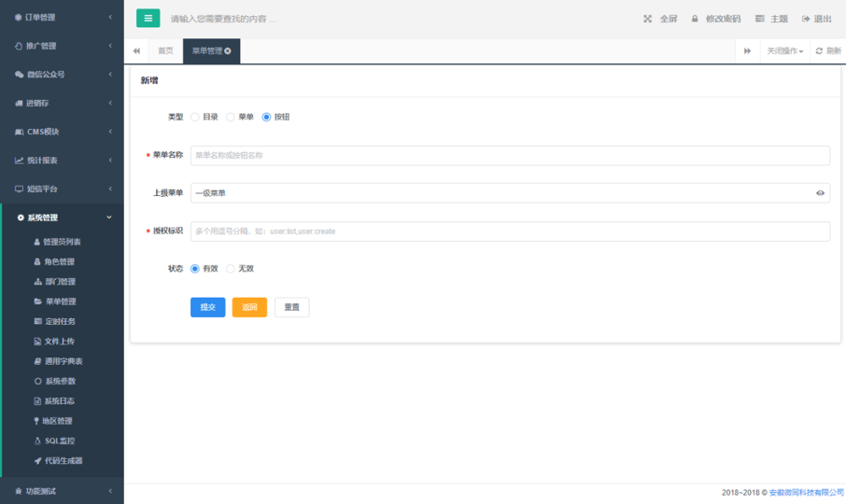Click the 退出 logout icon

806,19
